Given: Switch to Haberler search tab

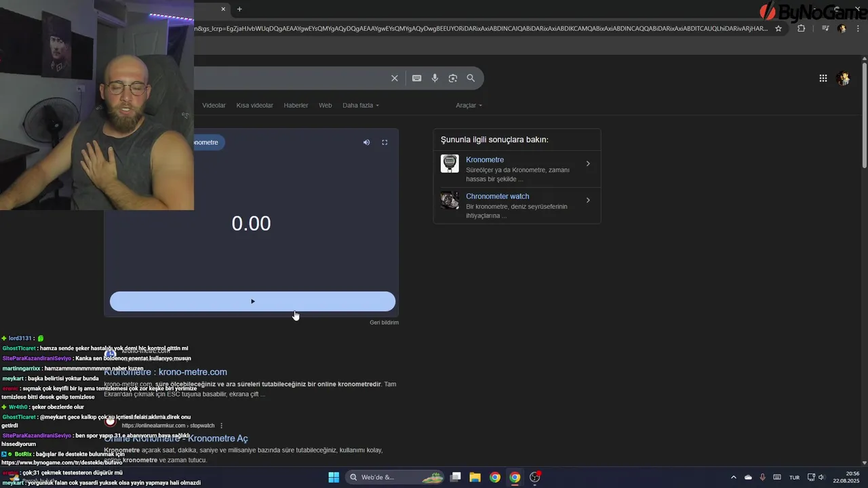Looking at the screenshot, I should click(x=296, y=105).
